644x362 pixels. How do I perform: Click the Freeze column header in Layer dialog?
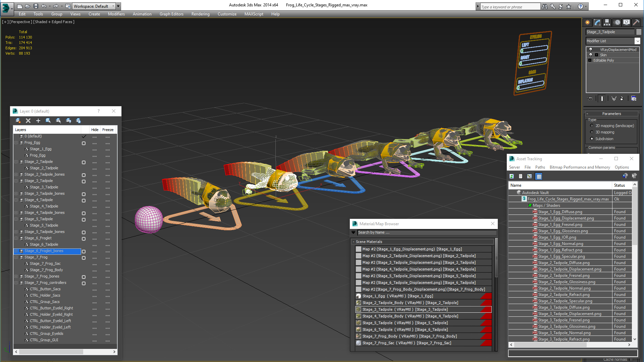(108, 130)
